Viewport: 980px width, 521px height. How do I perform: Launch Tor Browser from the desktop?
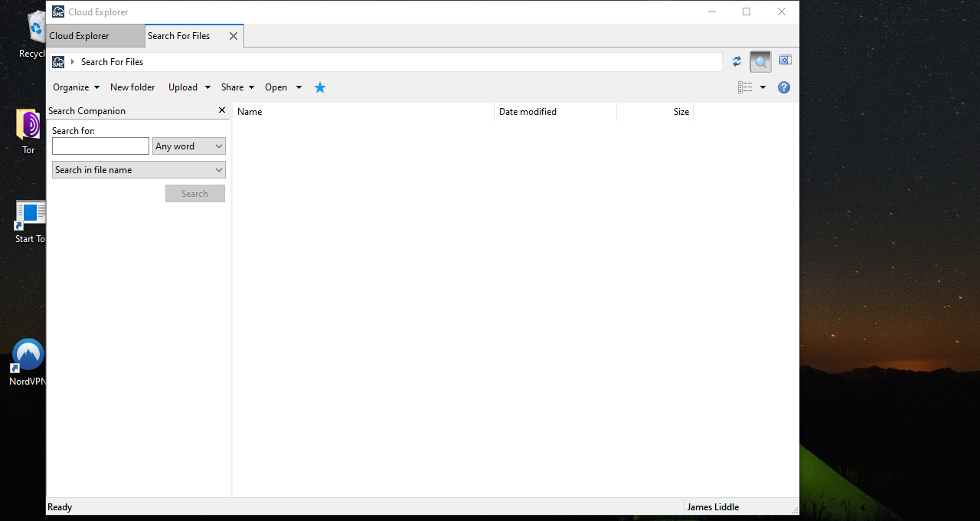tap(28, 125)
